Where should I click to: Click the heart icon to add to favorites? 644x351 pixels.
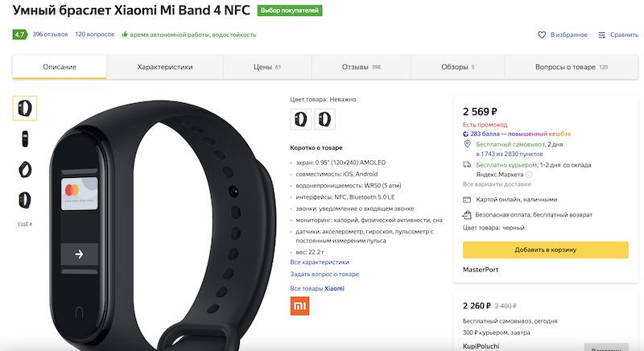pyautogui.click(x=543, y=35)
